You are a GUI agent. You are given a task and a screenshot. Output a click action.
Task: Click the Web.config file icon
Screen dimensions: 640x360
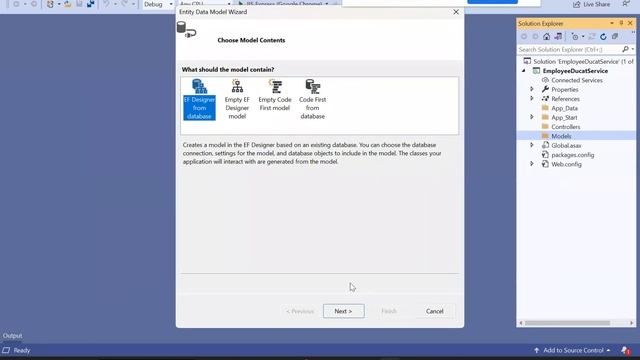point(545,164)
